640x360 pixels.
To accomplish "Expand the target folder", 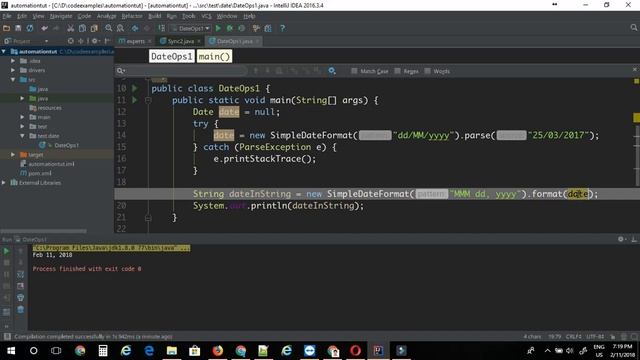I will tap(13, 155).
